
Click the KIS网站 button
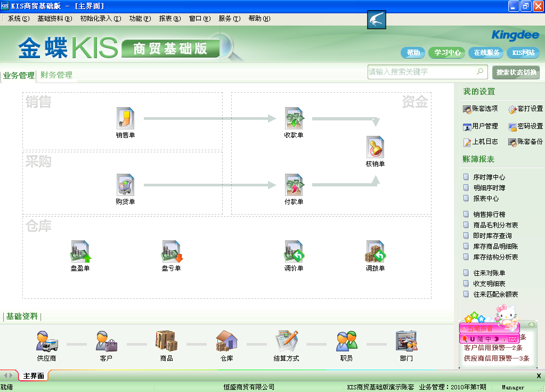pos(523,53)
